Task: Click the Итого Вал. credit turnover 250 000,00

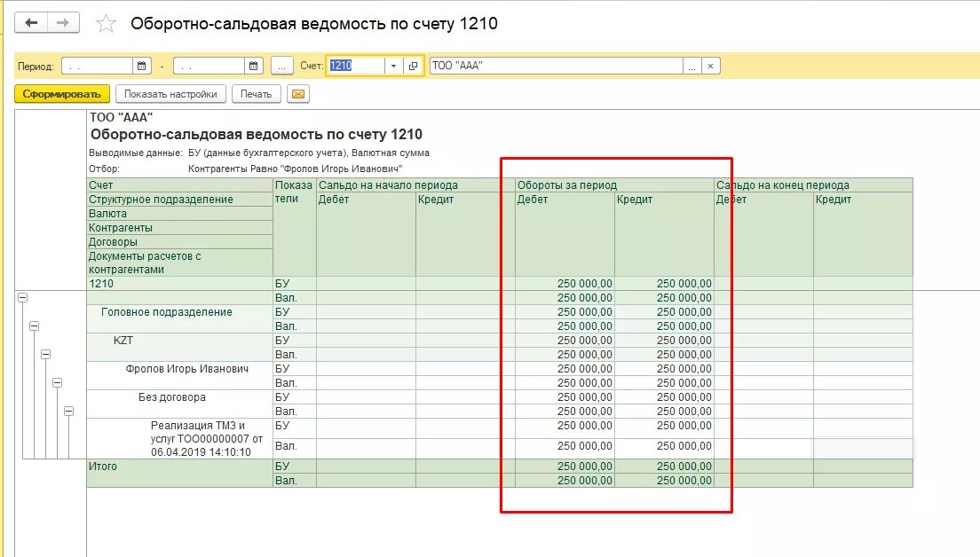Action: pyautogui.click(x=664, y=481)
